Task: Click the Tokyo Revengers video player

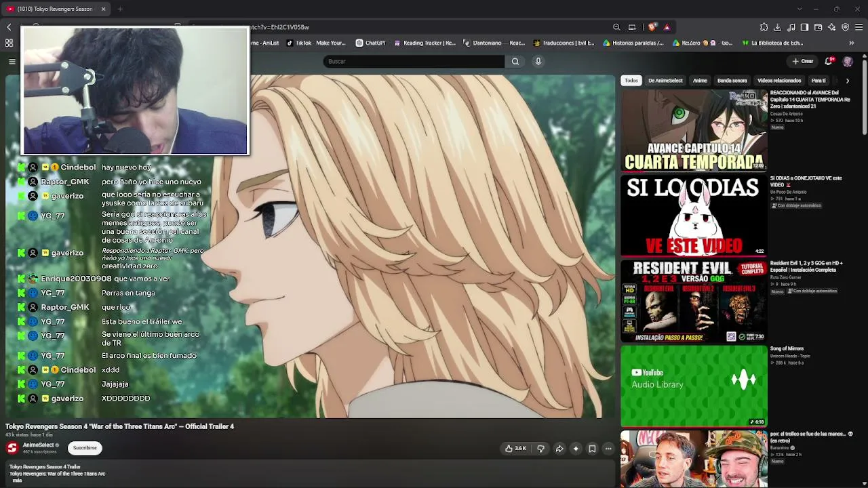Action: [310, 246]
